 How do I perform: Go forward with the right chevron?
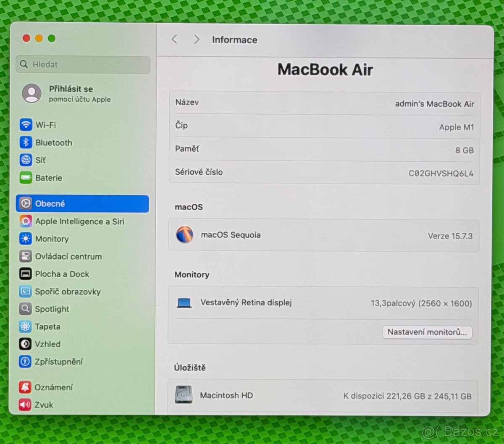197,39
